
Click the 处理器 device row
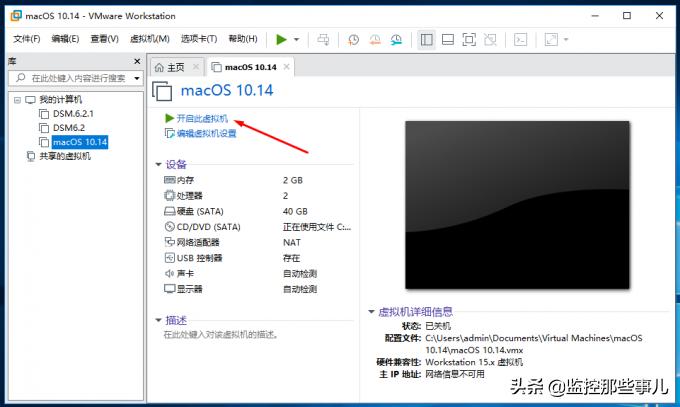click(x=256, y=196)
